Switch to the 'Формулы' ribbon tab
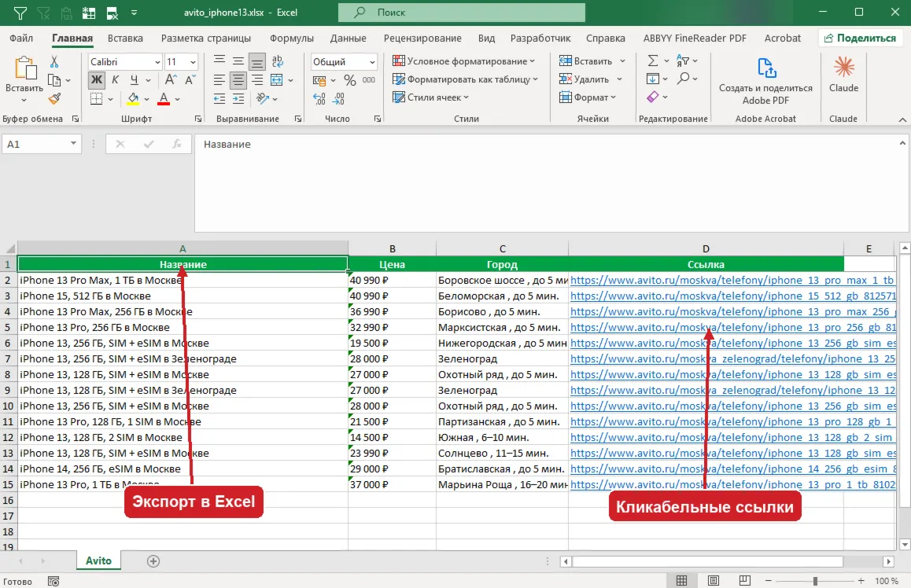 coord(292,39)
